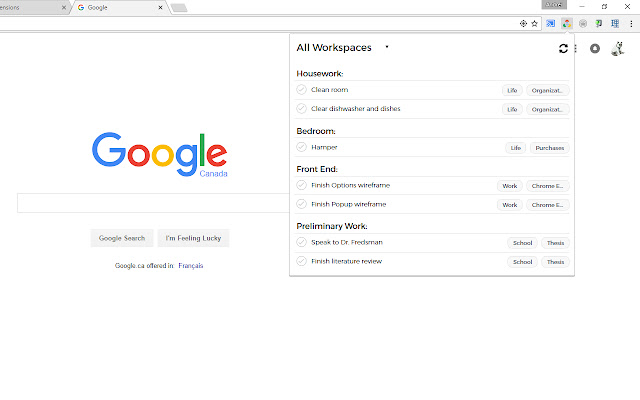Open Finish literature review task text
Image resolution: width=640 pixels, height=400 pixels.
[347, 261]
